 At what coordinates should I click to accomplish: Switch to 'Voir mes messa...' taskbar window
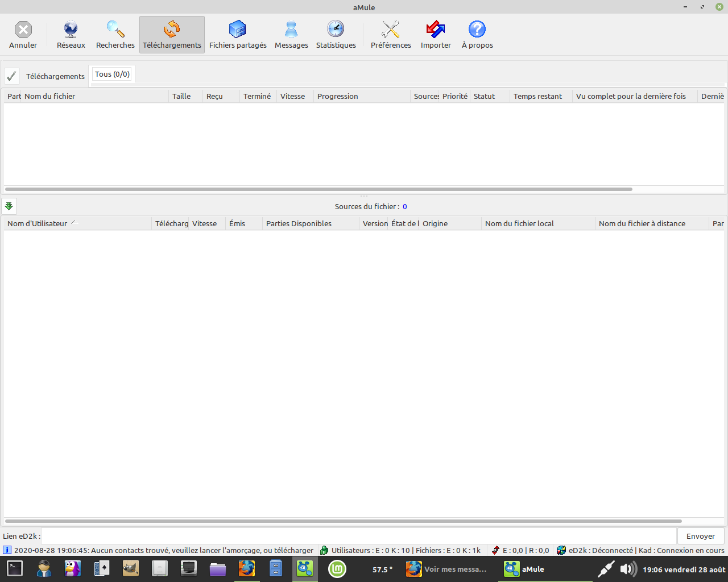pos(447,569)
